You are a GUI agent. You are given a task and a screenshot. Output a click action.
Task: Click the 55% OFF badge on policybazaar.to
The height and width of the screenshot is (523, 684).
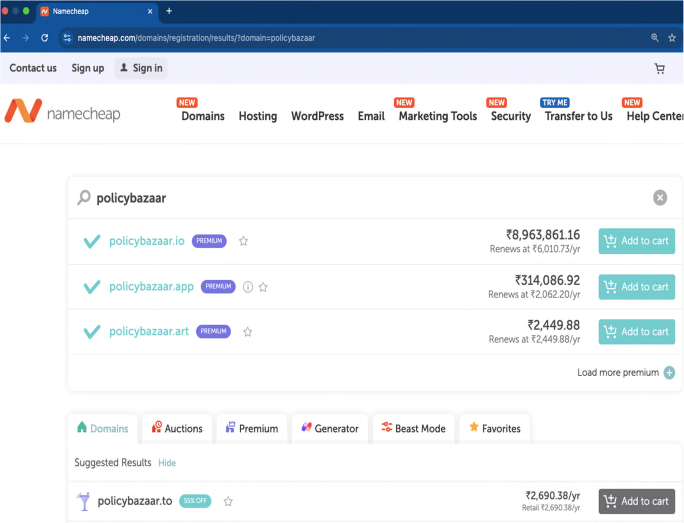pos(195,501)
